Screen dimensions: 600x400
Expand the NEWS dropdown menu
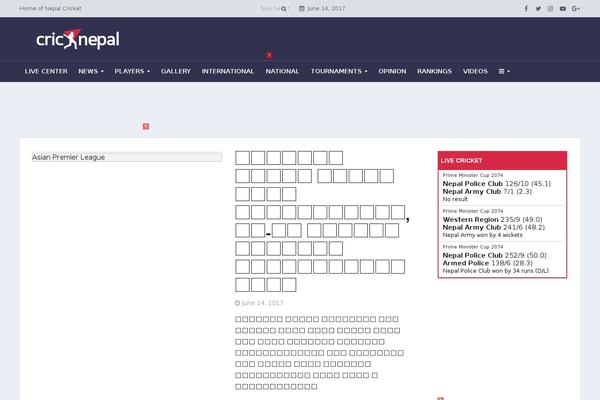tap(91, 71)
